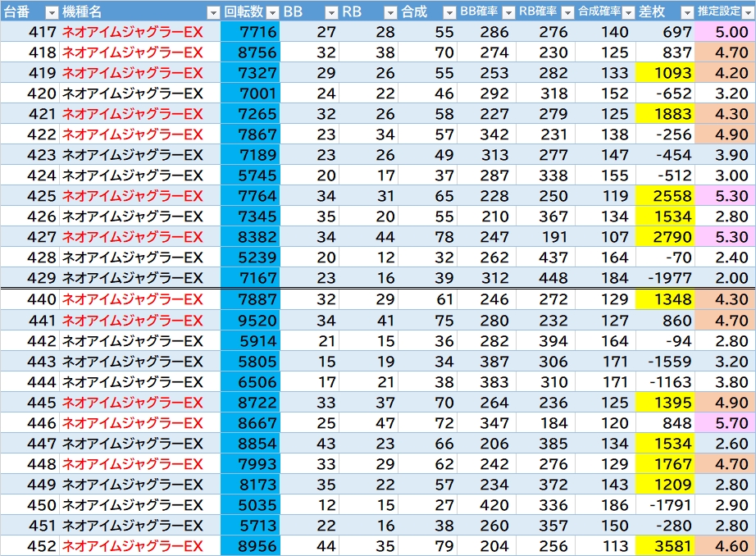Select the -1977 差枚 cell
The height and width of the screenshot is (556, 756).
pos(665,278)
